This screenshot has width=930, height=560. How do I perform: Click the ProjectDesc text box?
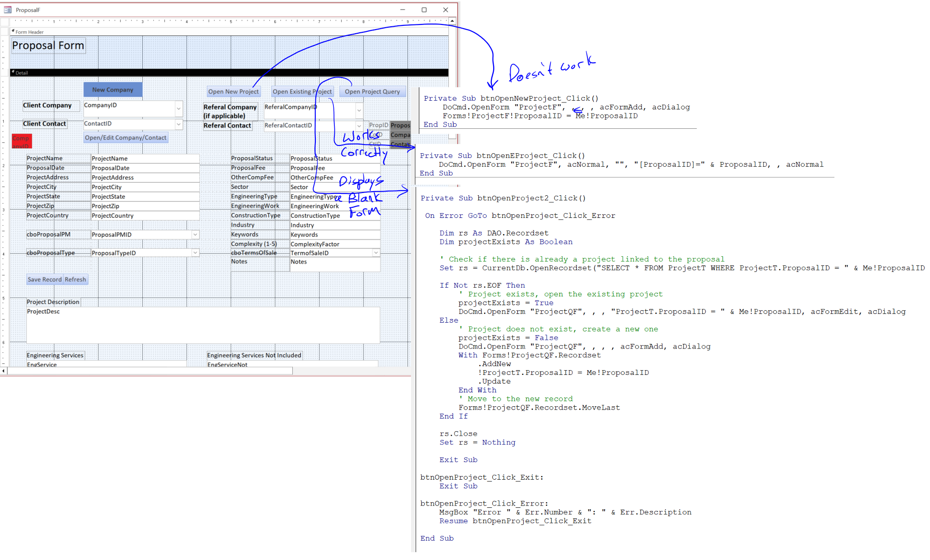click(203, 325)
